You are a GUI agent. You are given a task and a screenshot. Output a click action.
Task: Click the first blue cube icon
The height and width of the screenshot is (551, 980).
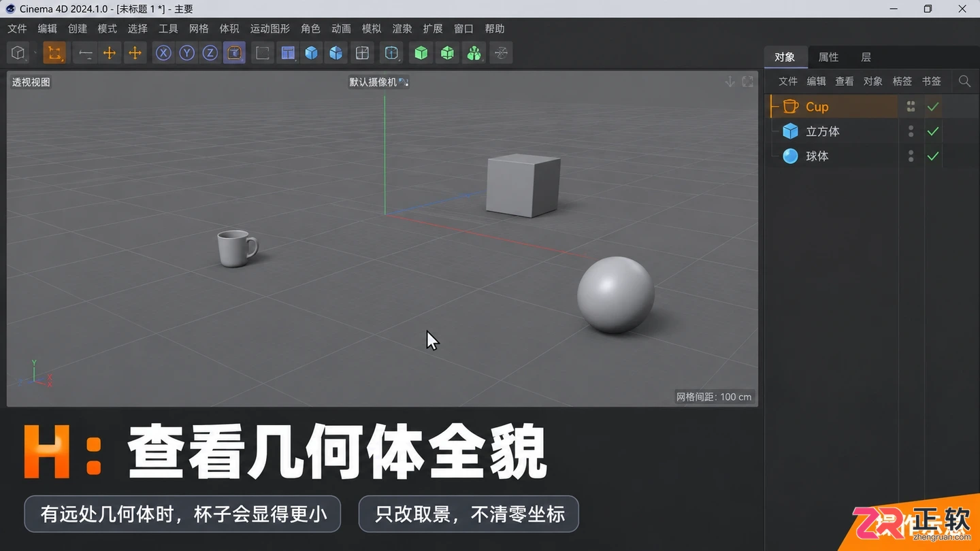pyautogui.click(x=312, y=53)
